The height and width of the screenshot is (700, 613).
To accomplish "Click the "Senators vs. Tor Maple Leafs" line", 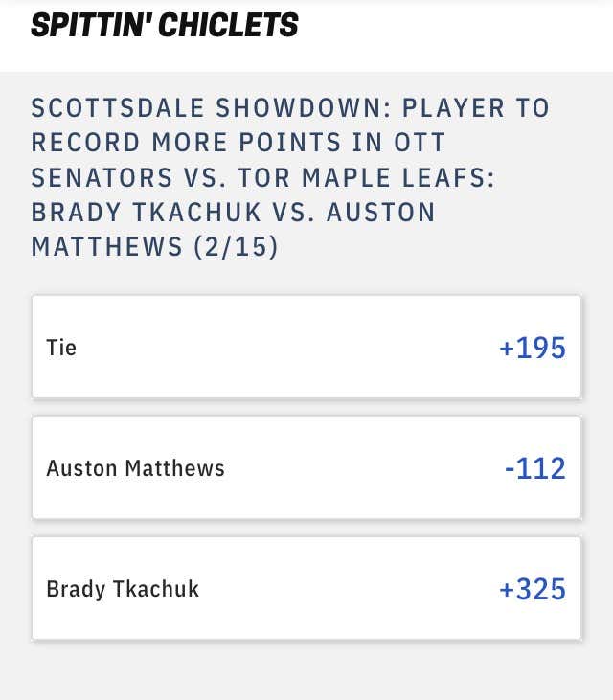I will (x=263, y=177).
